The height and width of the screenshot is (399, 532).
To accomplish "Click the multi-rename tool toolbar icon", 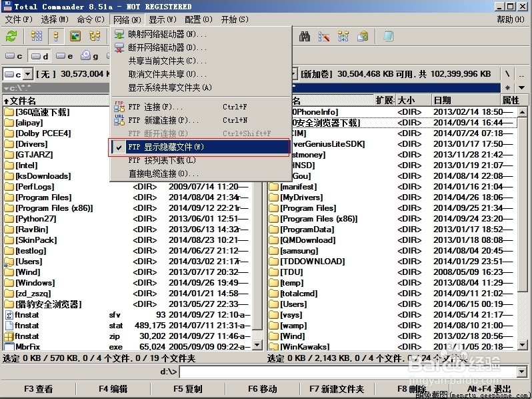I will [324, 36].
